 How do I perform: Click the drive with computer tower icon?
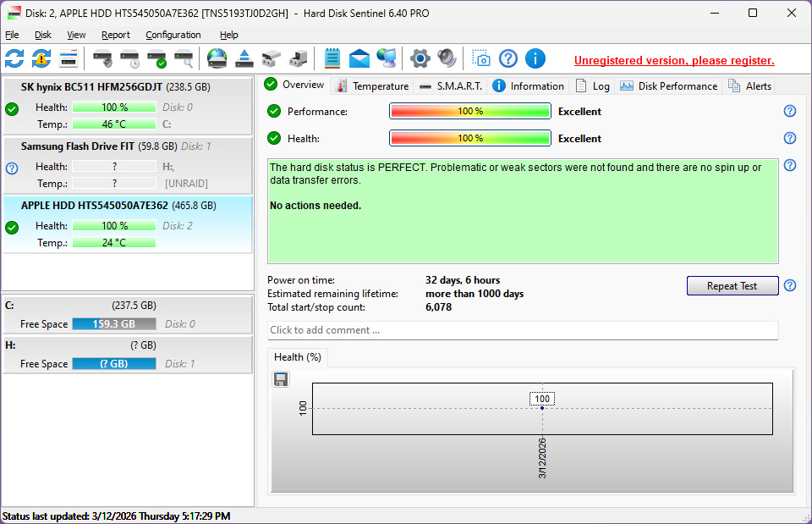[298, 58]
